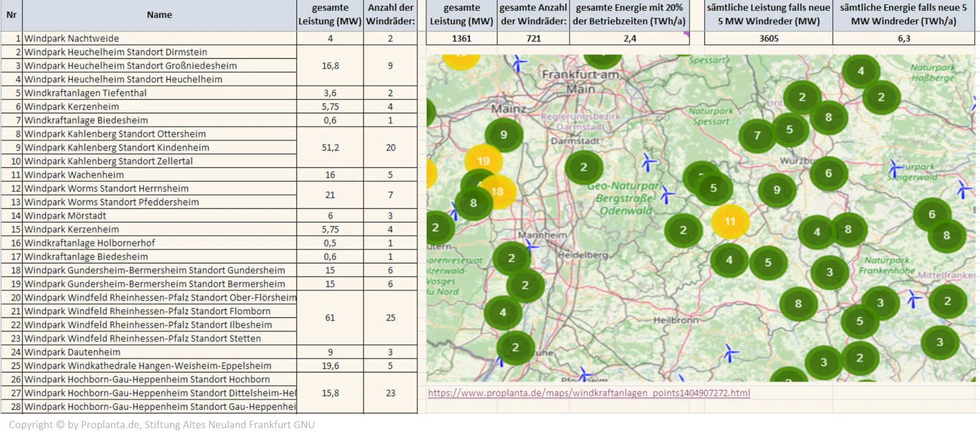This screenshot has width=980, height=438.
Task: Select Windkraftanlage Holbornerhof cell
Action: tap(159, 243)
